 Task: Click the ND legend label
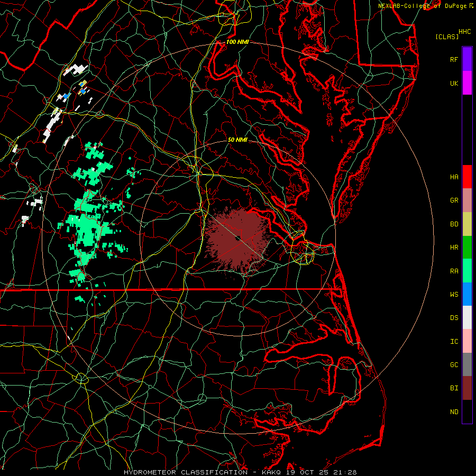click(x=454, y=411)
